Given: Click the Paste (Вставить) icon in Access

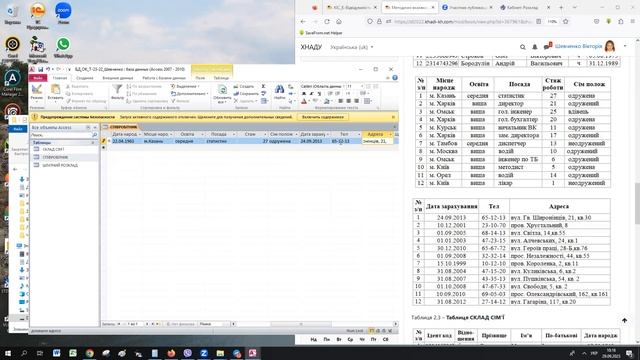Looking at the screenshot, I should [x=55, y=90].
